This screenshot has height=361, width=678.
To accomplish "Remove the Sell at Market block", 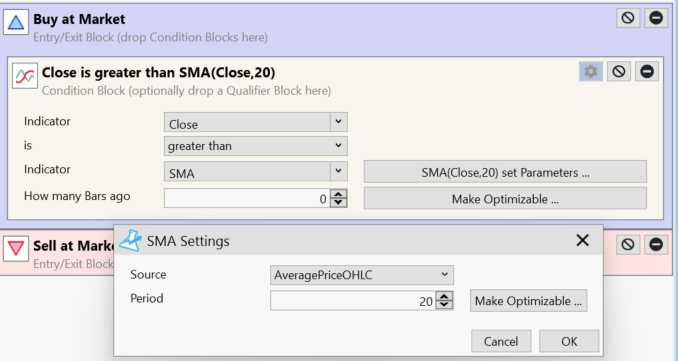I will click(656, 245).
